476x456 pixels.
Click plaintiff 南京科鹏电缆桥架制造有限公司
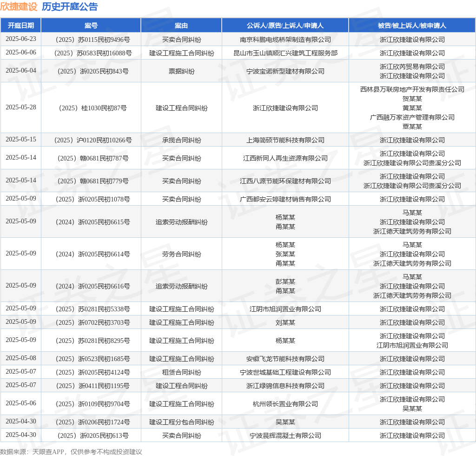point(285,40)
